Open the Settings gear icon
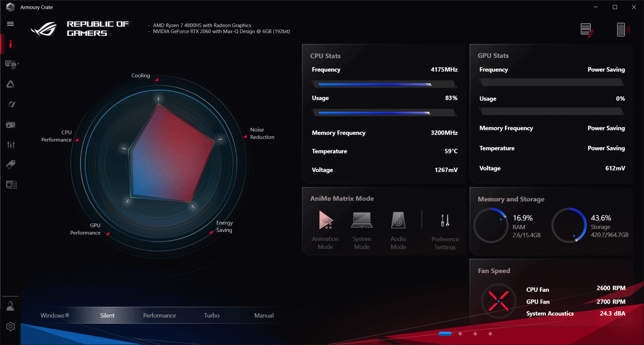The height and width of the screenshot is (345, 644). [x=10, y=326]
